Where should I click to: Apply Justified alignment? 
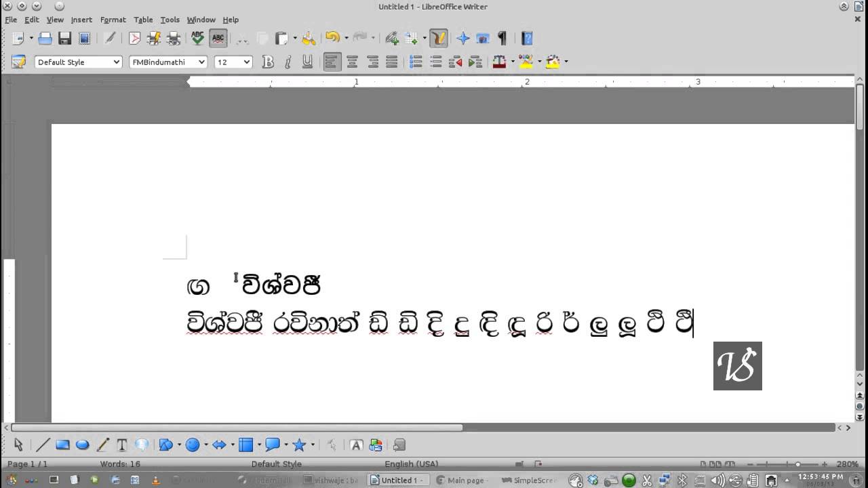(391, 62)
